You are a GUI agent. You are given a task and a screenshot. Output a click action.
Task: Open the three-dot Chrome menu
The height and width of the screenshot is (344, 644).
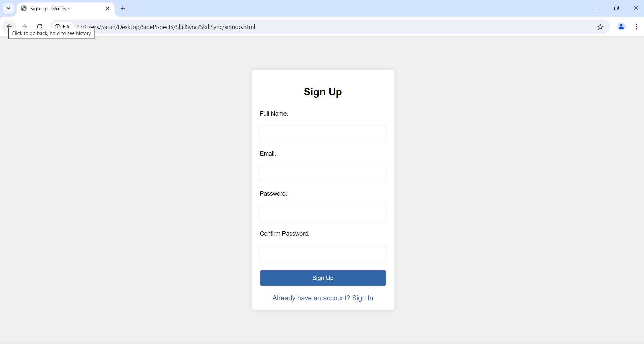click(x=636, y=27)
